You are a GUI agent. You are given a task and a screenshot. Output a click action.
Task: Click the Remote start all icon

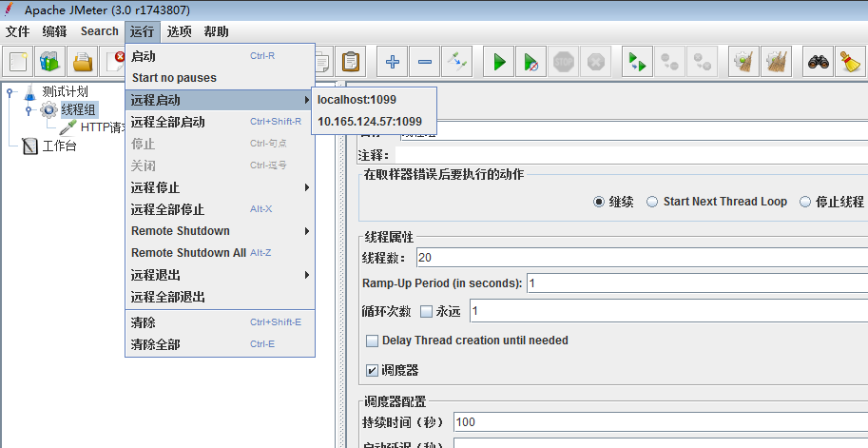(638, 62)
